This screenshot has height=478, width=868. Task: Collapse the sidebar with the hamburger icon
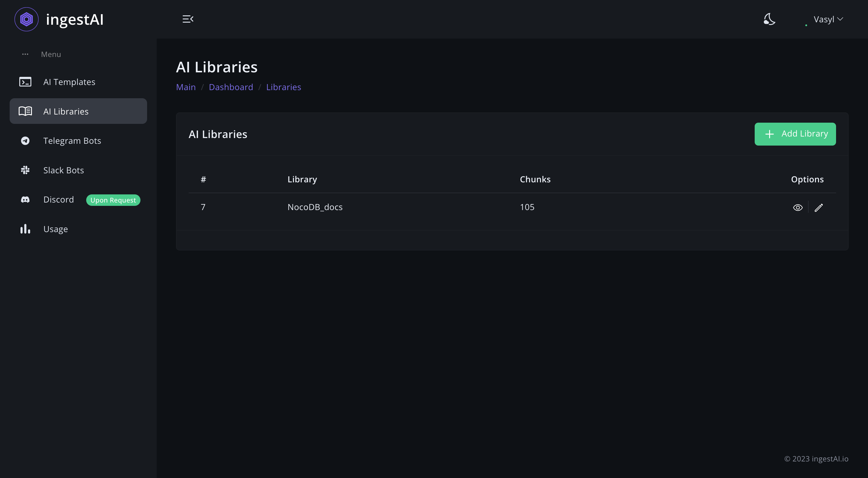188,19
